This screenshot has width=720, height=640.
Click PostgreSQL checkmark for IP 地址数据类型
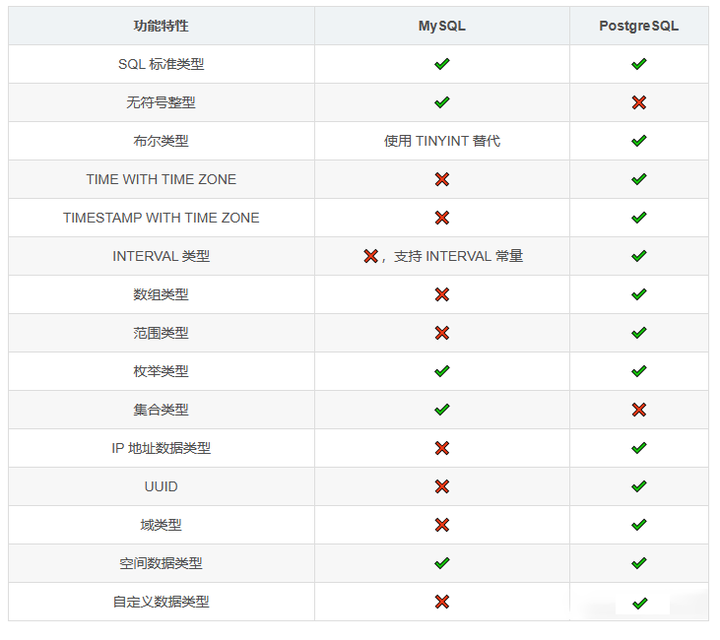pos(639,448)
